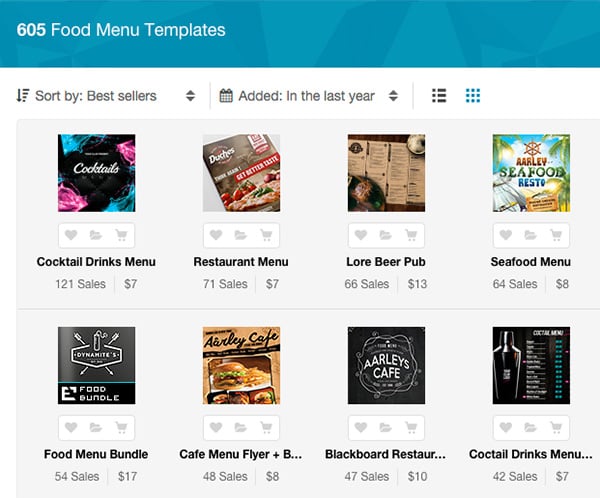The image size is (600, 498).
Task: Click the cocktail shaker menu thumbnail
Action: [x=532, y=366]
